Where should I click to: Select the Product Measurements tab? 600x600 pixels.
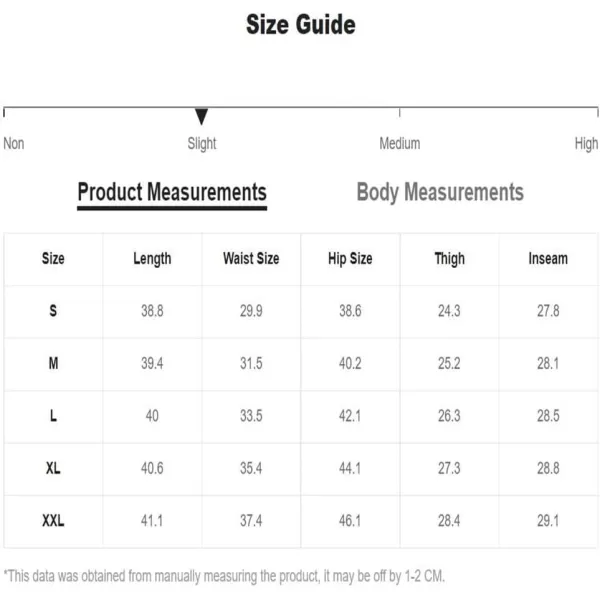[172, 192]
